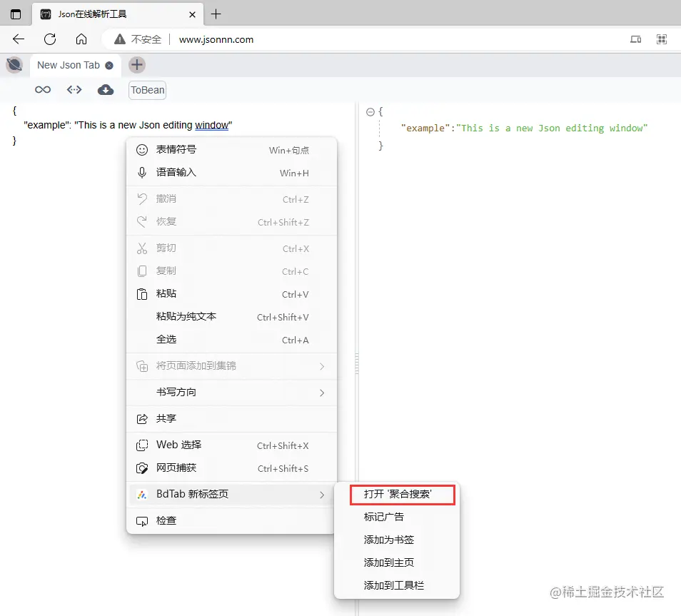Click 共享 in the context menu
The height and width of the screenshot is (616, 681).
click(x=231, y=419)
